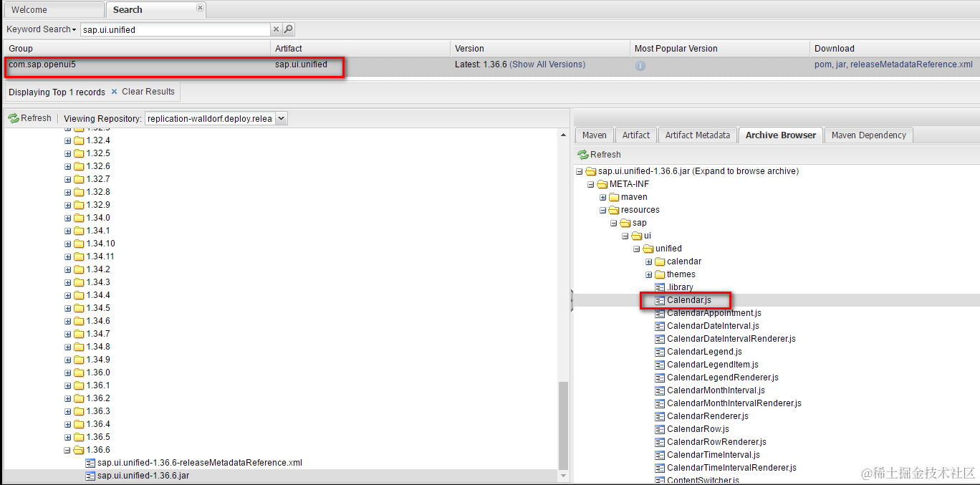Click file icon of releaseMetadataReference.xml
The height and width of the screenshot is (485, 980).
pos(90,463)
